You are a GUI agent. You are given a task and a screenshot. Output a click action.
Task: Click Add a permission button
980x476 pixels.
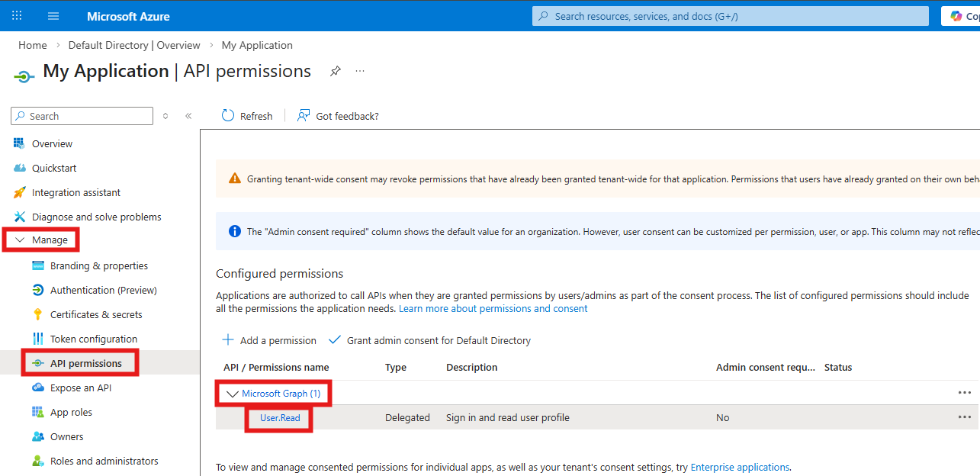pos(269,340)
